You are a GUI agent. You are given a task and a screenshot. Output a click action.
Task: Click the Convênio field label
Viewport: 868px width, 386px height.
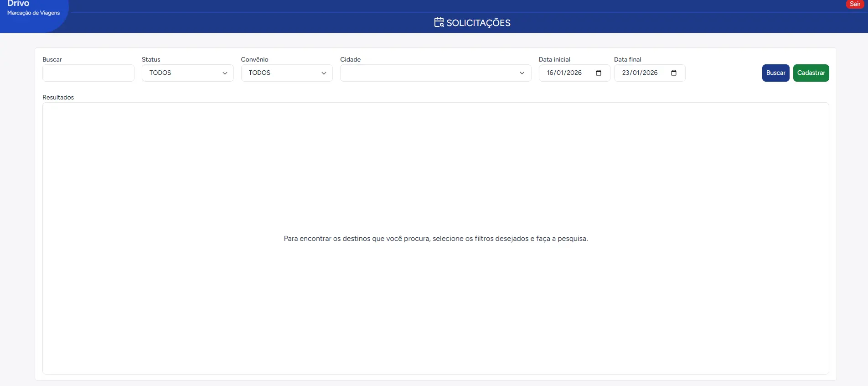254,59
